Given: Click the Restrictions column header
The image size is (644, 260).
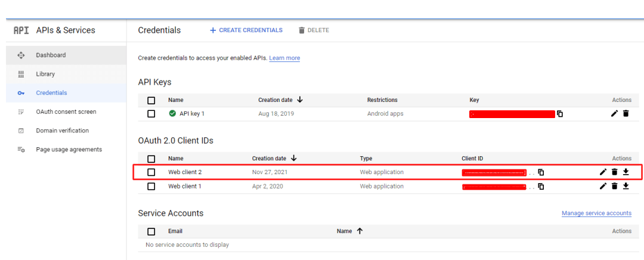Looking at the screenshot, I should (382, 100).
